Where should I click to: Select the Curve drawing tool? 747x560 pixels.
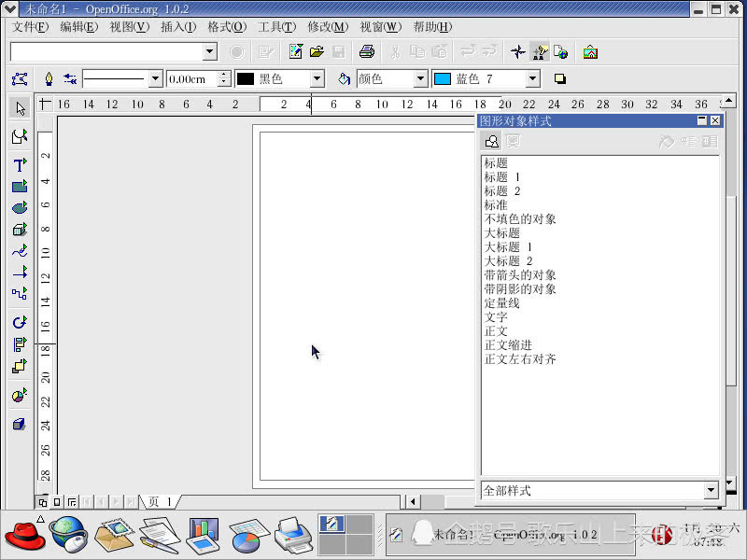tap(20, 251)
